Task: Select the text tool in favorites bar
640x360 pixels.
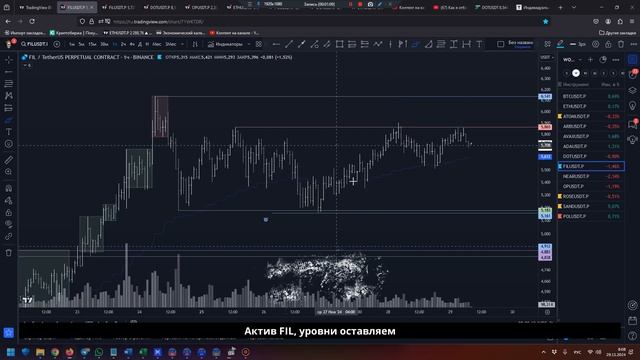Action: [x=479, y=44]
